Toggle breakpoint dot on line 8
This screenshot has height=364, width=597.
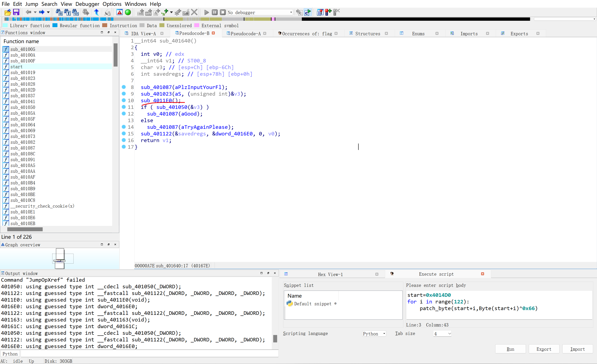point(124,87)
